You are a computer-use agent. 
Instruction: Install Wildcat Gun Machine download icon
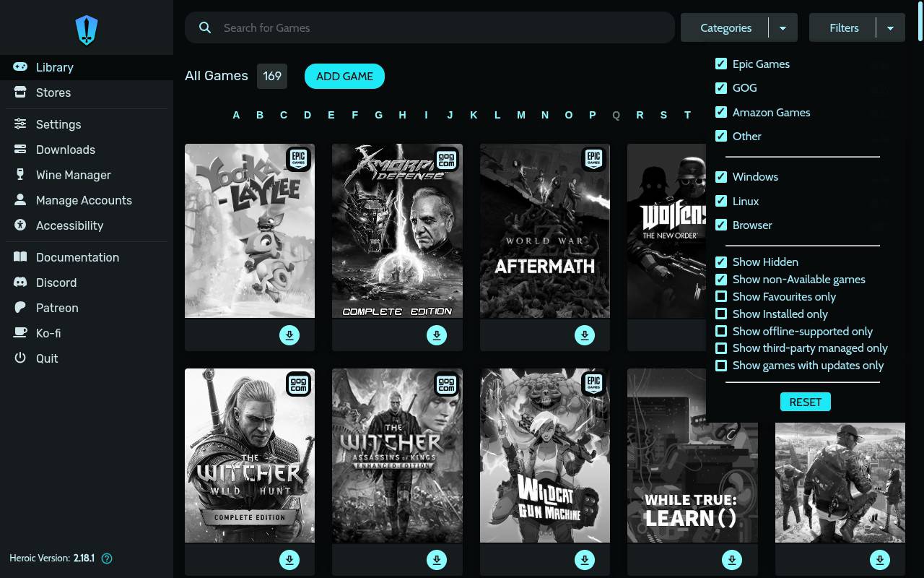pyautogui.click(x=585, y=560)
